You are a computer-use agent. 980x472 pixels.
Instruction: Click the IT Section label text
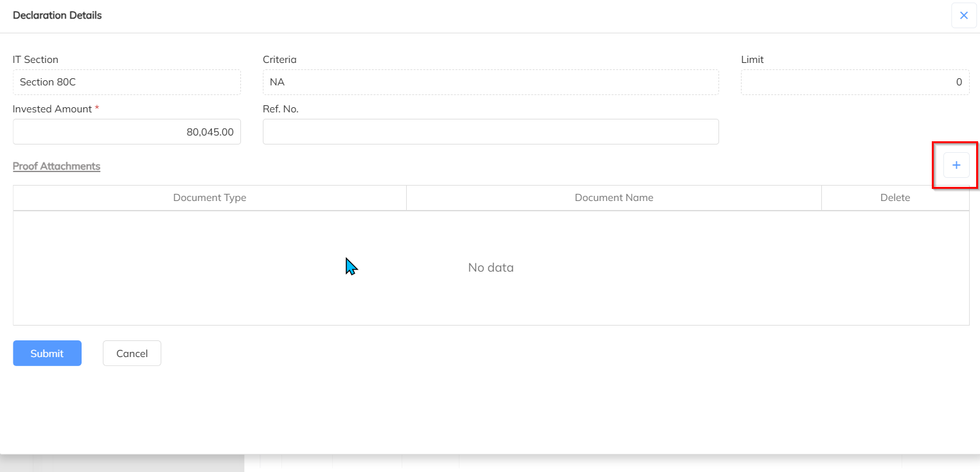[35, 60]
